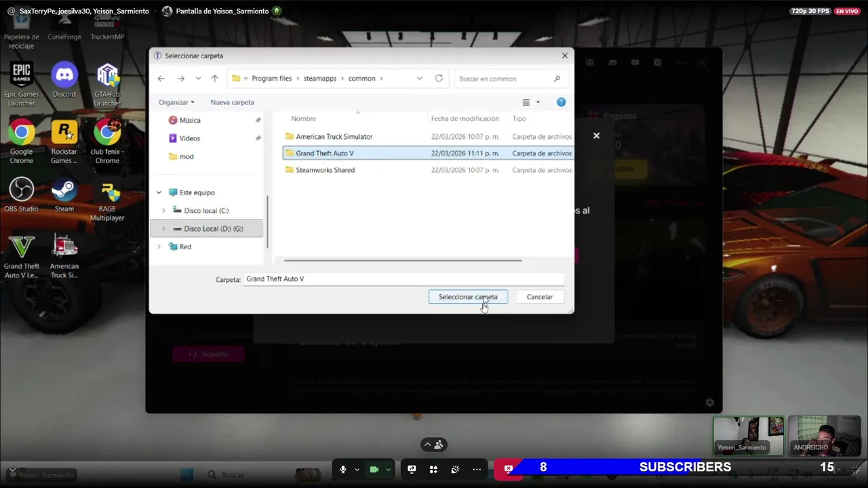The width and height of the screenshot is (868, 488).
Task: Open the recent locations chevron beside the forward arrow
Action: tap(198, 79)
